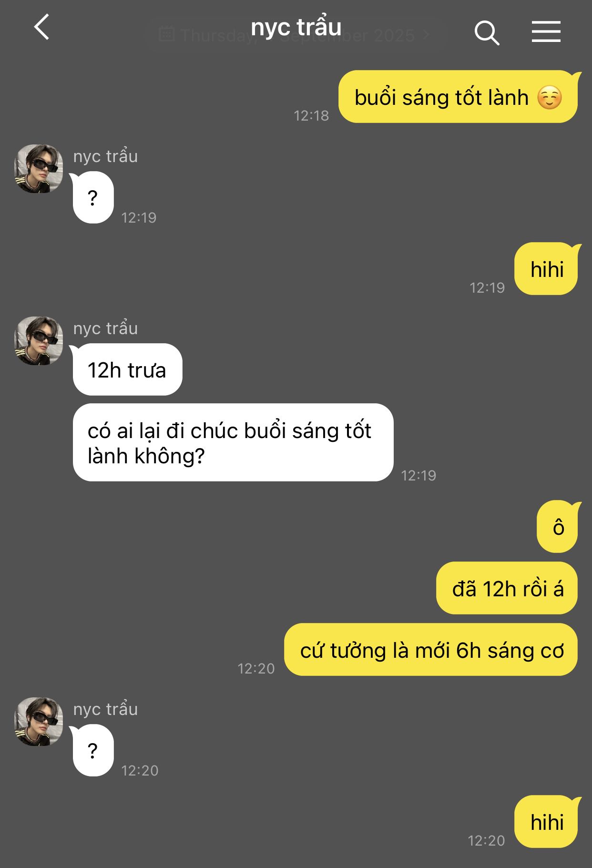592x868 pixels.
Task: Tap the nyc trẩu chat title
Action: click(x=296, y=27)
